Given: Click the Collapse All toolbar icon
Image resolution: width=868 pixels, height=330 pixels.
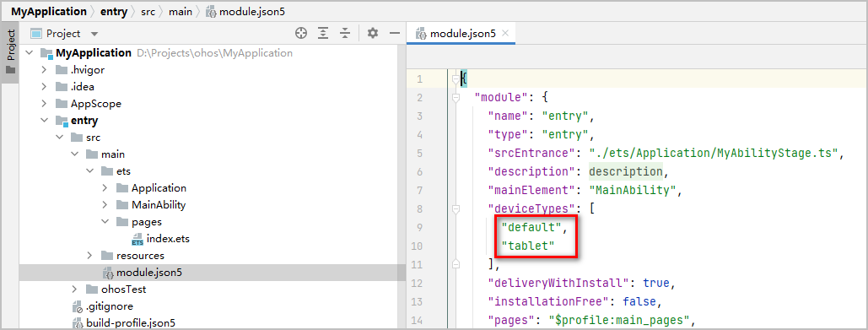Looking at the screenshot, I should coord(346,33).
